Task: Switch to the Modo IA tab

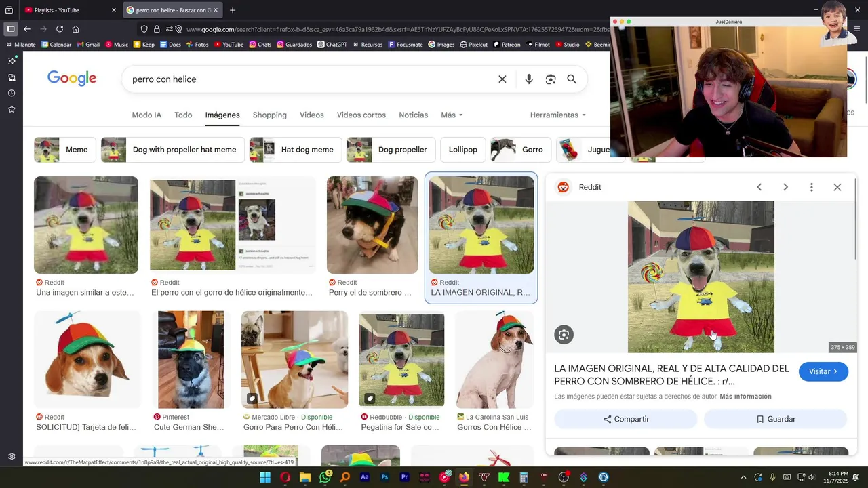Action: click(146, 115)
